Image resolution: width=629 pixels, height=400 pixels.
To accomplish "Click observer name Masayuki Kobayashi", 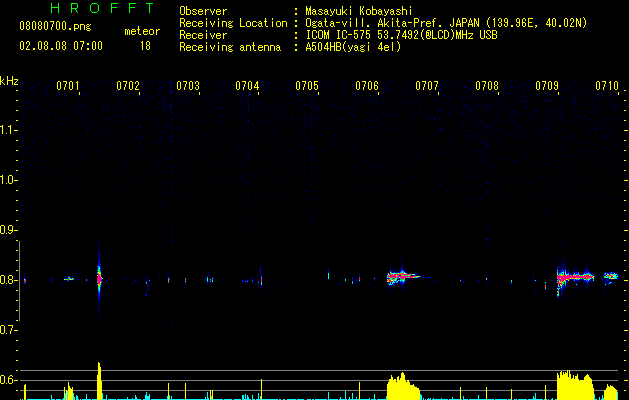I will (x=359, y=11).
